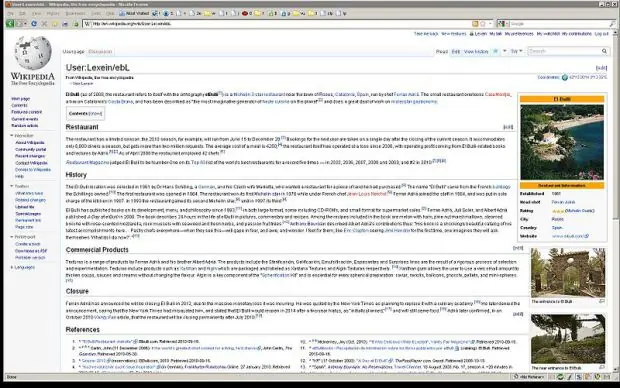Open the History menu
This screenshot has height=388, width=620.
point(53,13)
